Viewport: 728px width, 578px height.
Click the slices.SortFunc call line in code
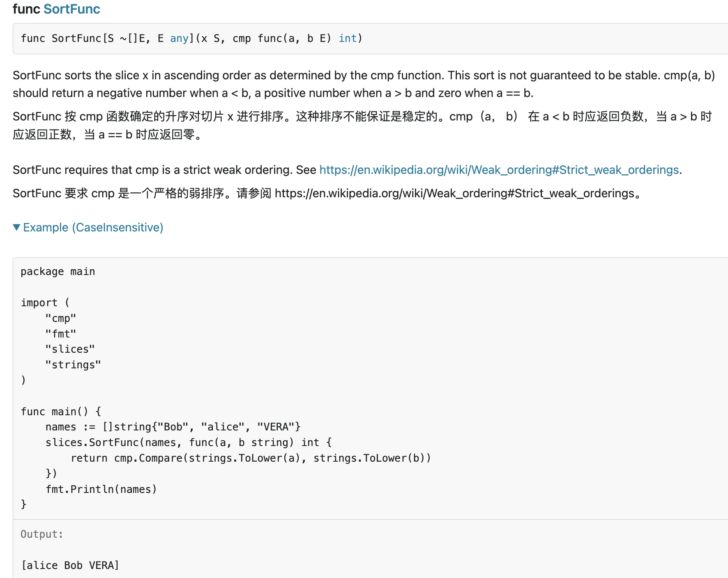(x=188, y=443)
